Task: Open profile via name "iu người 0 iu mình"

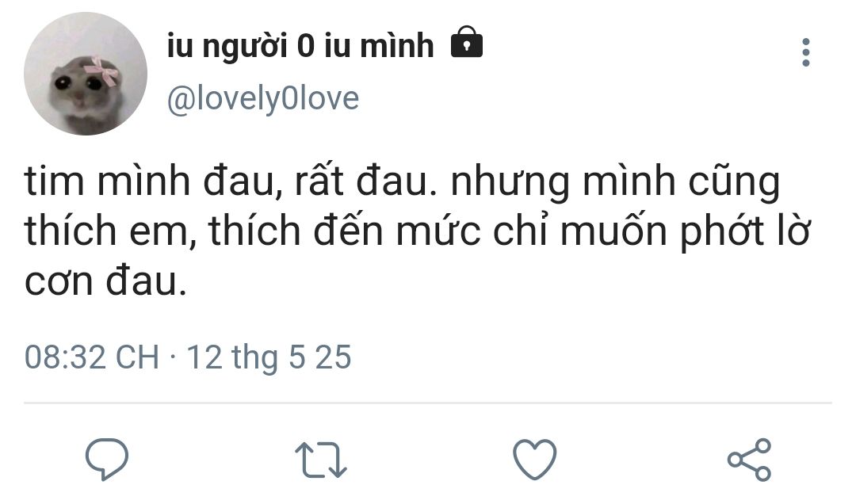Action: click(300, 47)
